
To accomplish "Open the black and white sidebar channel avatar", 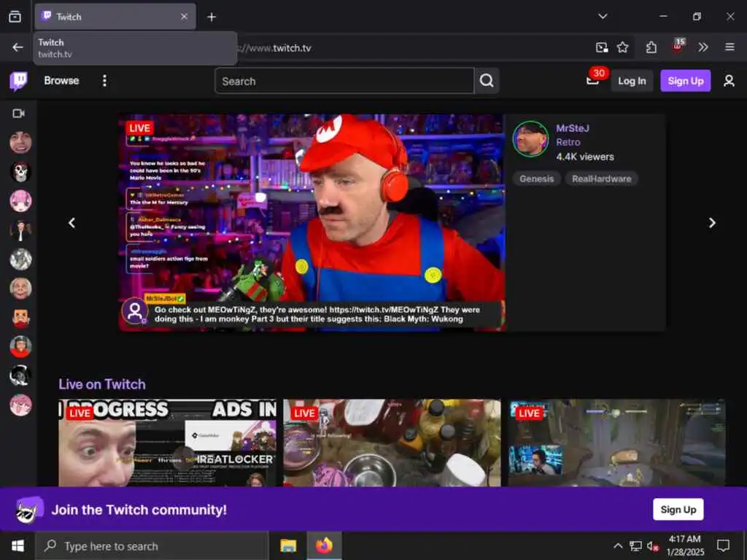I will [x=20, y=376].
